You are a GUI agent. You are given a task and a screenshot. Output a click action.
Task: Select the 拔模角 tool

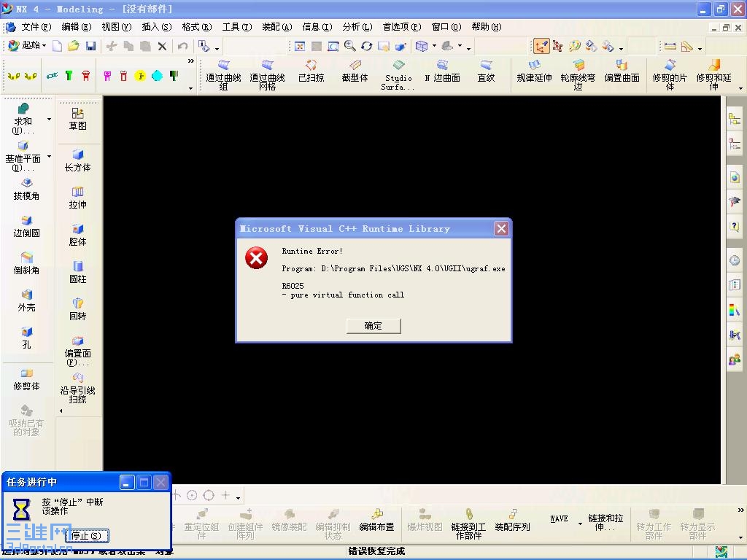[x=27, y=190]
